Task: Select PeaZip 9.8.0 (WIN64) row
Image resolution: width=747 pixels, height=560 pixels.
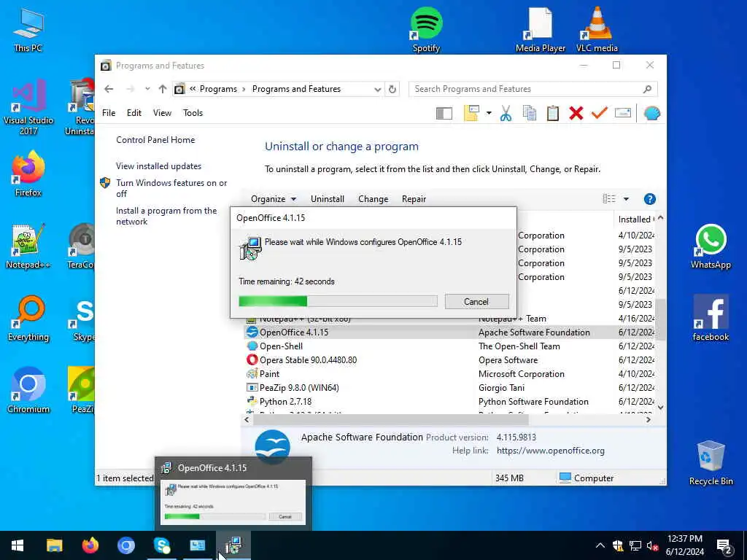Action: tap(449, 388)
